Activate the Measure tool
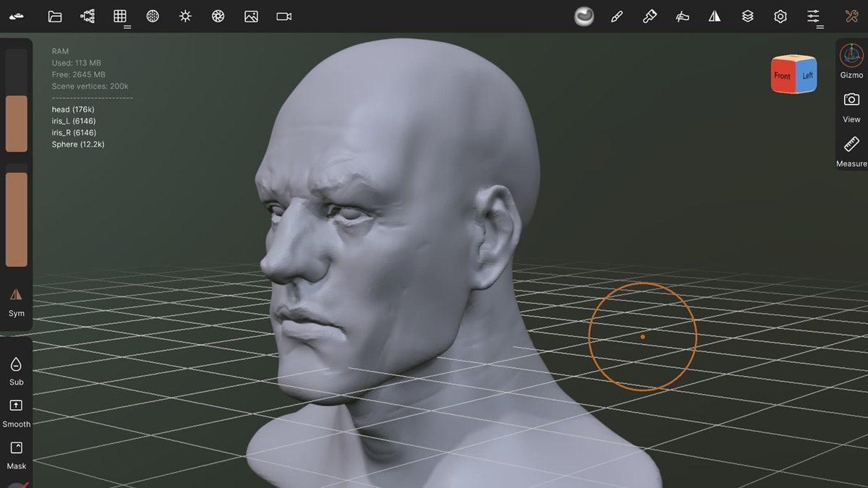The image size is (868, 488). (851, 147)
